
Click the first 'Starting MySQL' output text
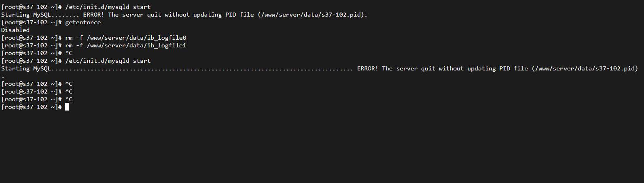pos(26,15)
